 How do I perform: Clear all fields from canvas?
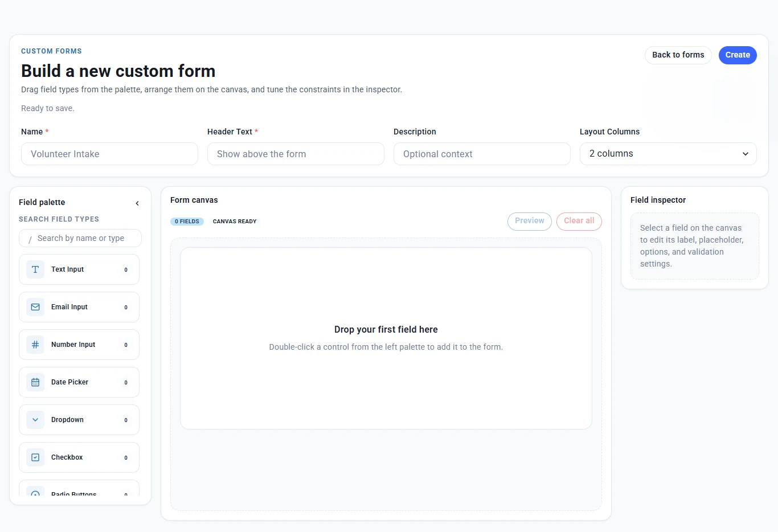579,221
